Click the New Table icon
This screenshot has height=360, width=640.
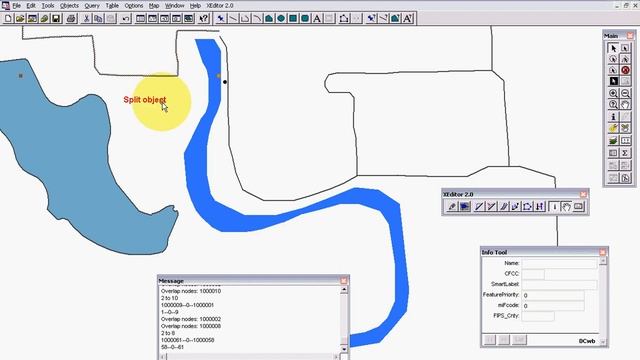click(x=8, y=18)
